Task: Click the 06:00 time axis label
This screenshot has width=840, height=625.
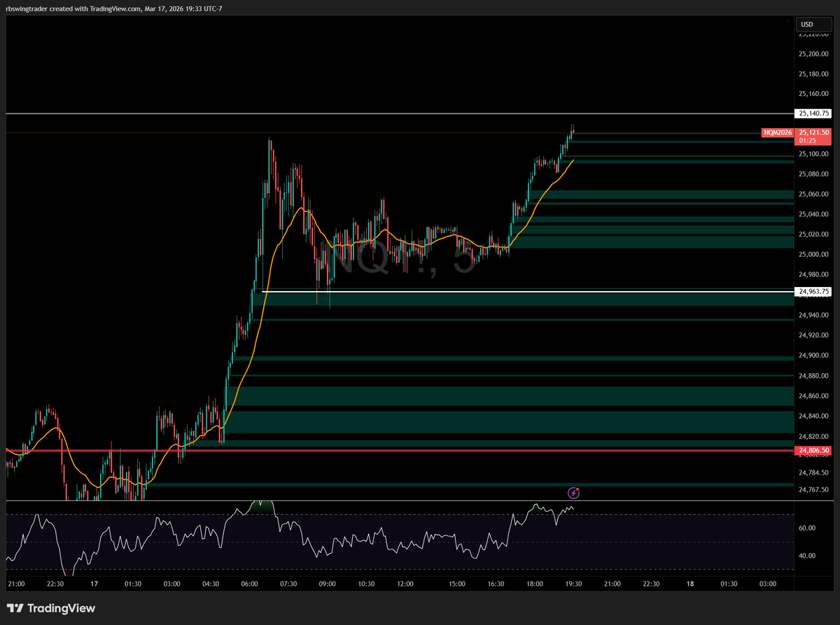Action: 249,584
